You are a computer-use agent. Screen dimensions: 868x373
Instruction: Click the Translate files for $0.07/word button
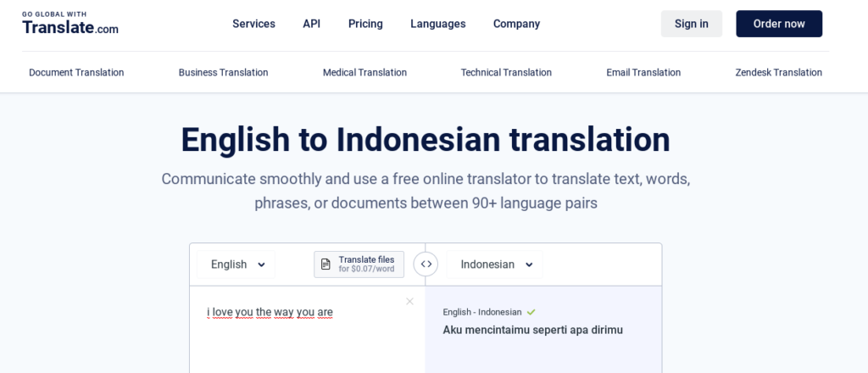(359, 264)
